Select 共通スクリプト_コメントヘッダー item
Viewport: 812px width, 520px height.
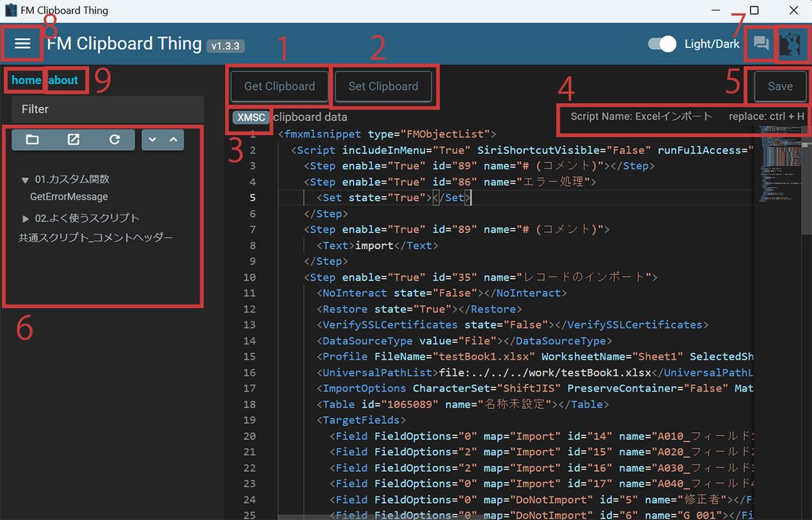pyautogui.click(x=95, y=238)
